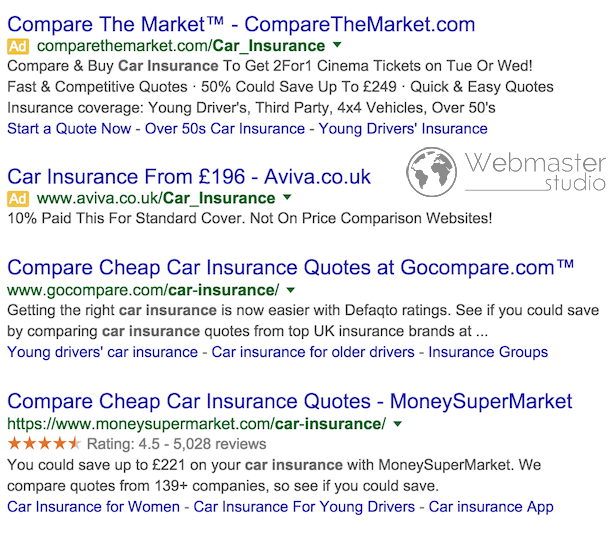The image size is (615, 534).
Task: Expand dropdown arrow next to comparethemarket.com URL
Action: click(337, 45)
